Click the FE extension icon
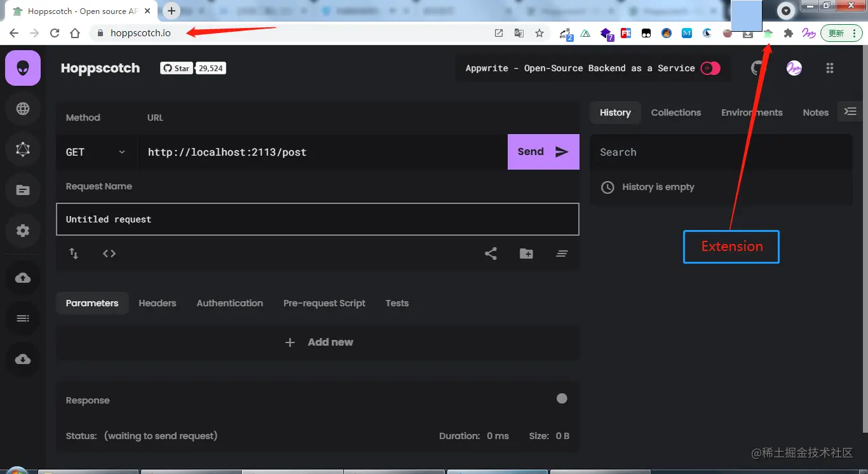868x474 pixels. pyautogui.click(x=626, y=33)
